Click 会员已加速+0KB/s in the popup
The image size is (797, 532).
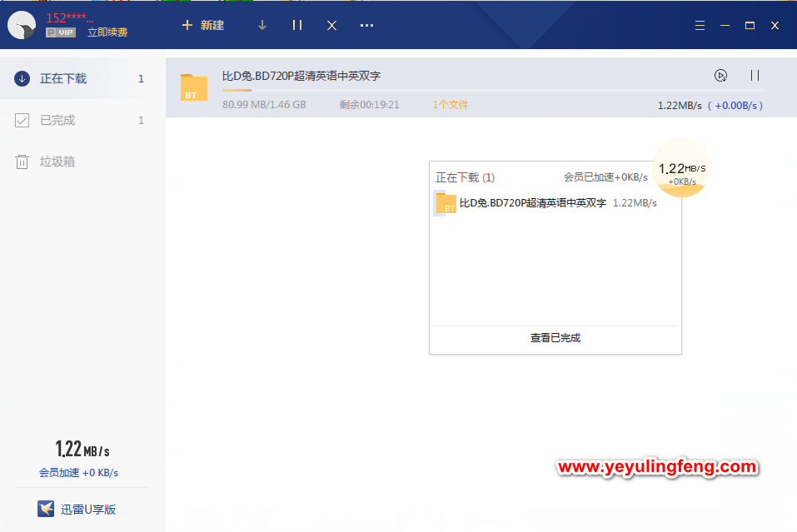(605, 177)
